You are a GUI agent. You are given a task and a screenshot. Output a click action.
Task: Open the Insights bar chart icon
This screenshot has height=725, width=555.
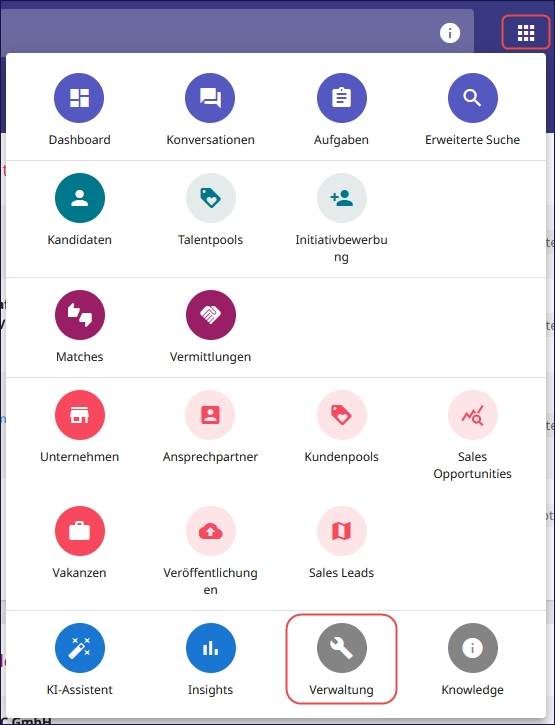point(210,648)
